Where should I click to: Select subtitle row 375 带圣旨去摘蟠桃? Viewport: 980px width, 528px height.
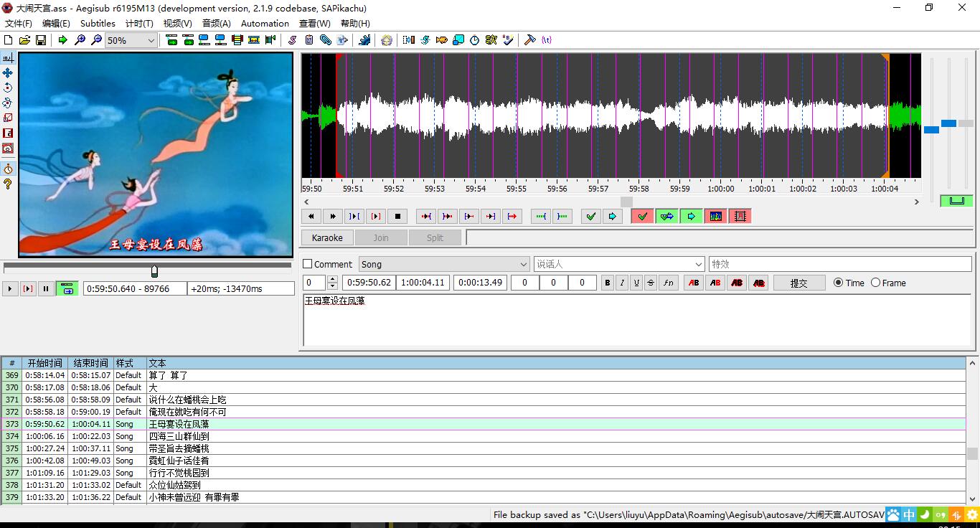click(x=484, y=448)
